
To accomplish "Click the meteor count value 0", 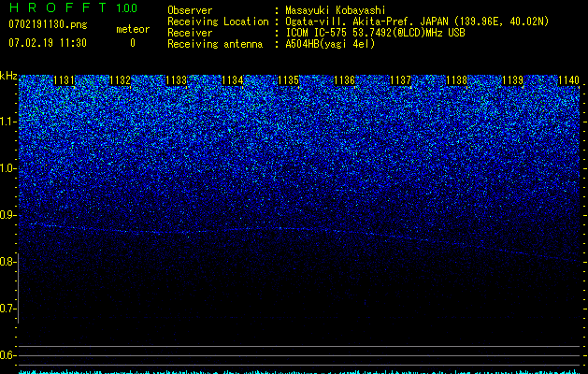I will point(133,43).
